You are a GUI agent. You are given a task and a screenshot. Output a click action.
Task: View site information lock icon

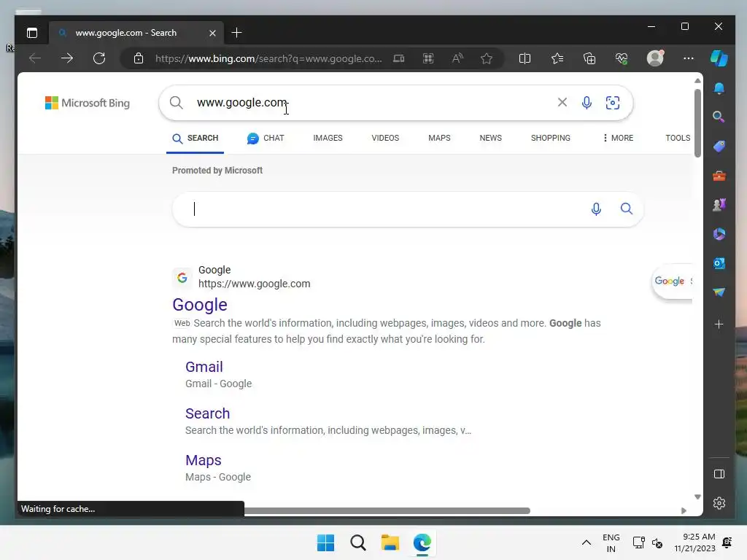pos(138,58)
